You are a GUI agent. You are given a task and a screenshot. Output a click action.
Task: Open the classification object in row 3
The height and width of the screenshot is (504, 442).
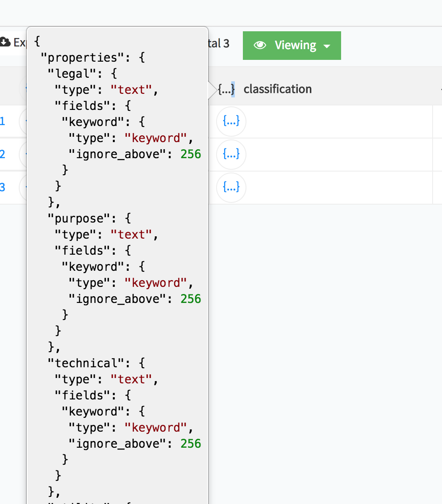click(231, 187)
